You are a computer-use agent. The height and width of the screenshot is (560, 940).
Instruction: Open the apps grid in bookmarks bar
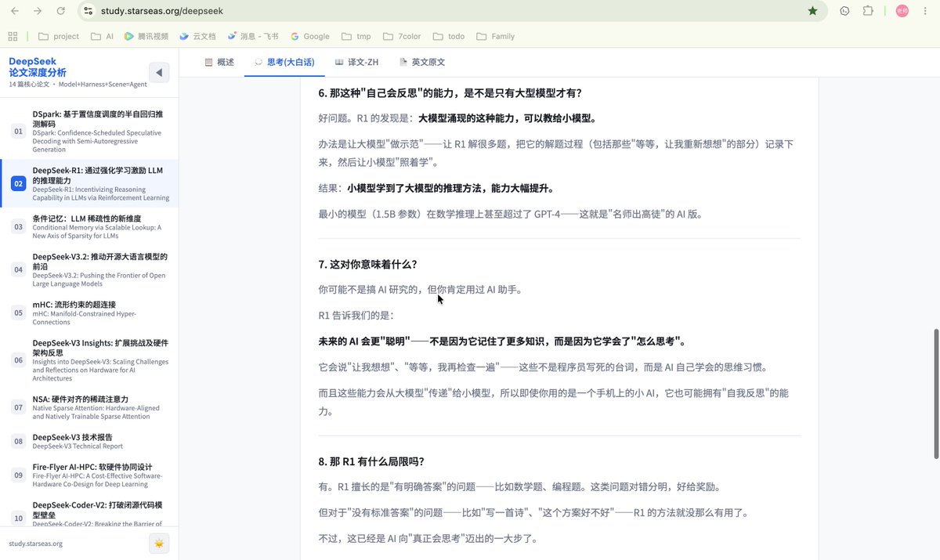pos(13,36)
